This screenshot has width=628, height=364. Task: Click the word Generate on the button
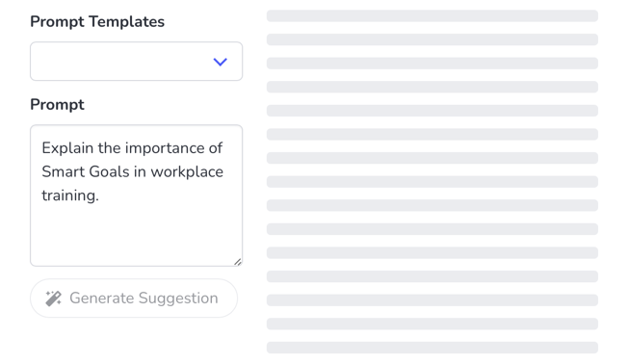[102, 299]
